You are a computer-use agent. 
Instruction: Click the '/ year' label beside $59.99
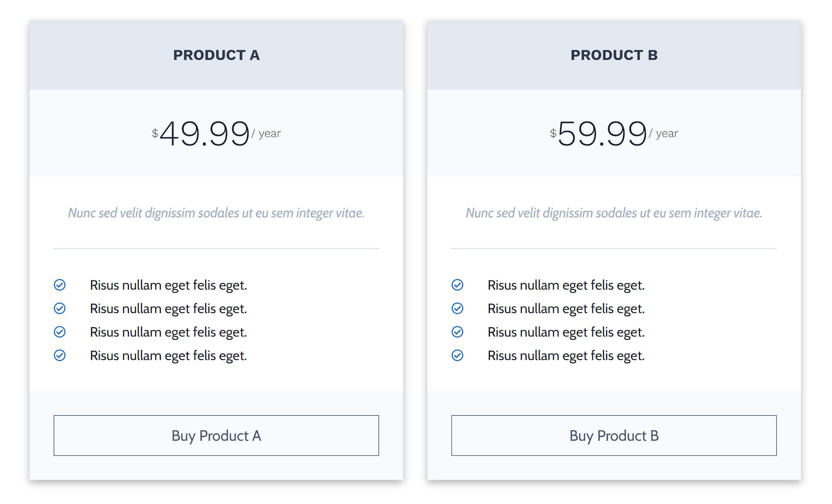click(664, 133)
